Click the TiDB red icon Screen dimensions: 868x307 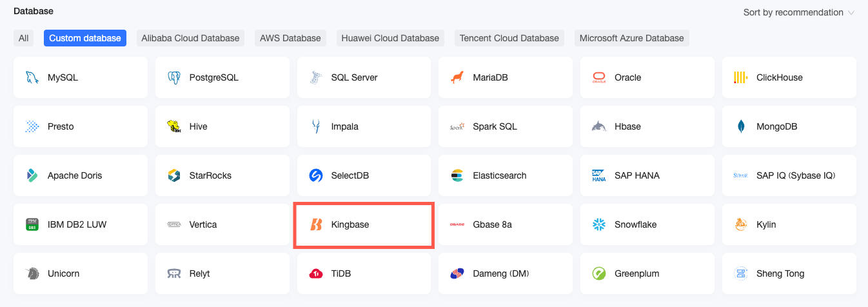316,273
